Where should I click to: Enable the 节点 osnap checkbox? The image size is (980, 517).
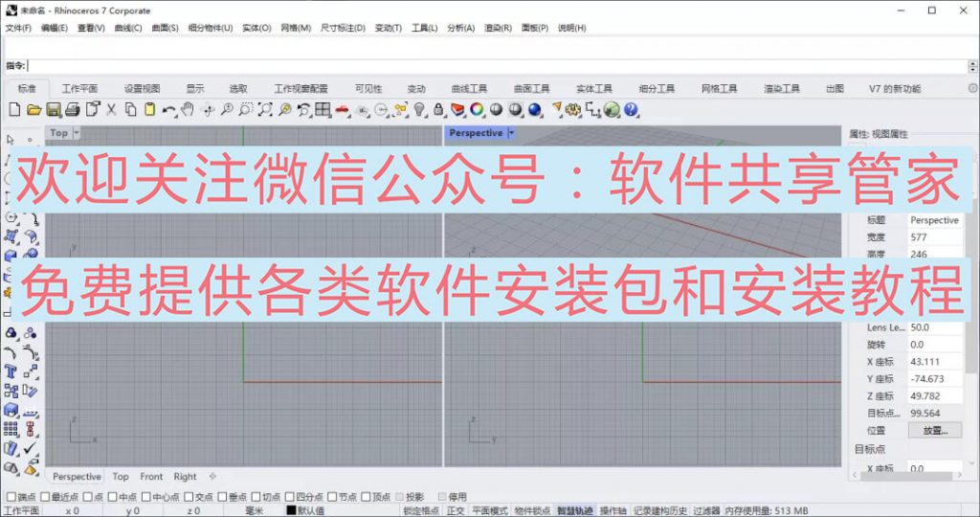coord(332,497)
